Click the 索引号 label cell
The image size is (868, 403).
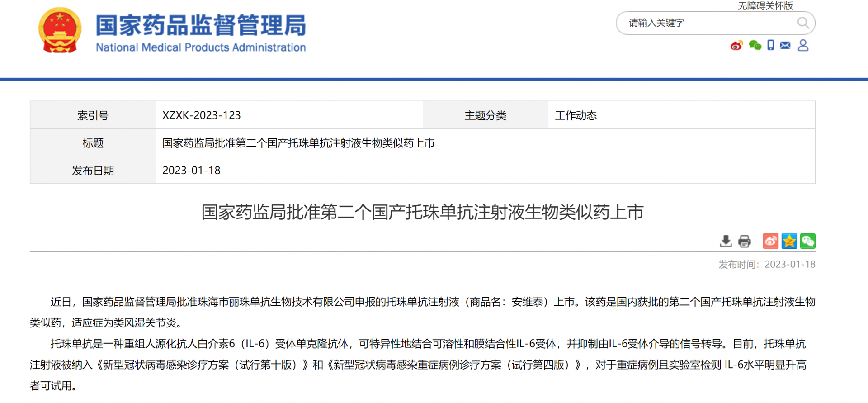click(93, 115)
